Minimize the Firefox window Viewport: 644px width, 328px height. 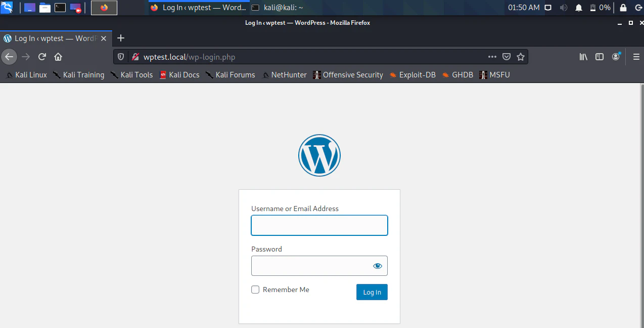pyautogui.click(x=620, y=23)
